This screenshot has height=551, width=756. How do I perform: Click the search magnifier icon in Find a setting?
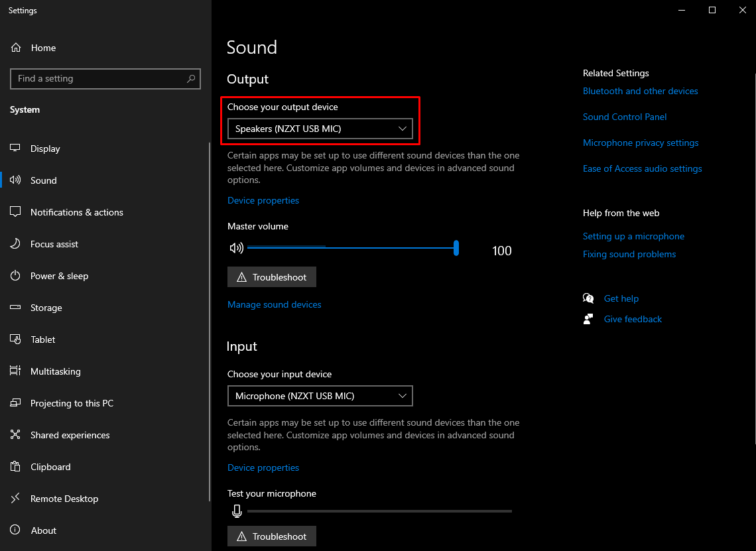point(191,79)
